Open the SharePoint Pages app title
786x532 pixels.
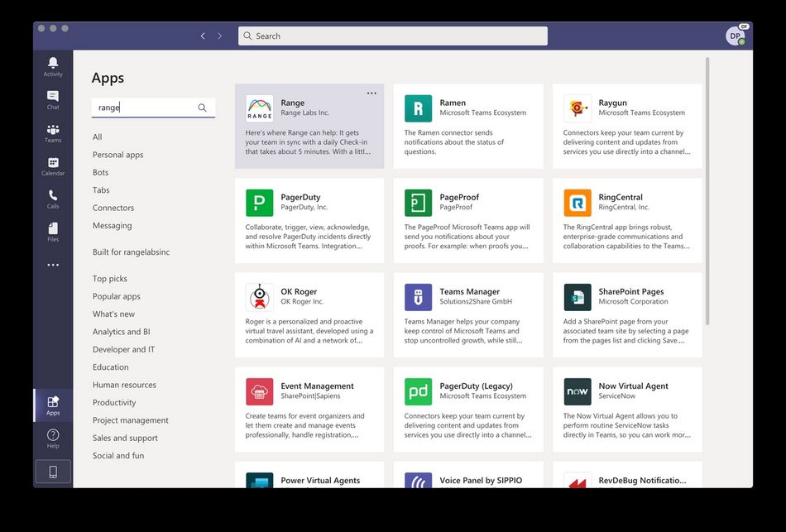click(631, 291)
